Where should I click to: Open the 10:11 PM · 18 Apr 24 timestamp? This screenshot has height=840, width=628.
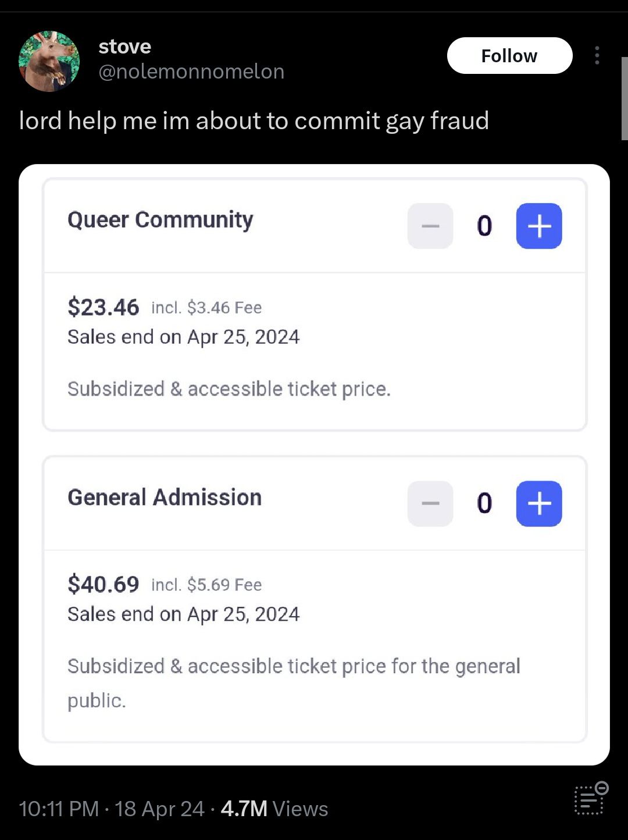coord(111,809)
